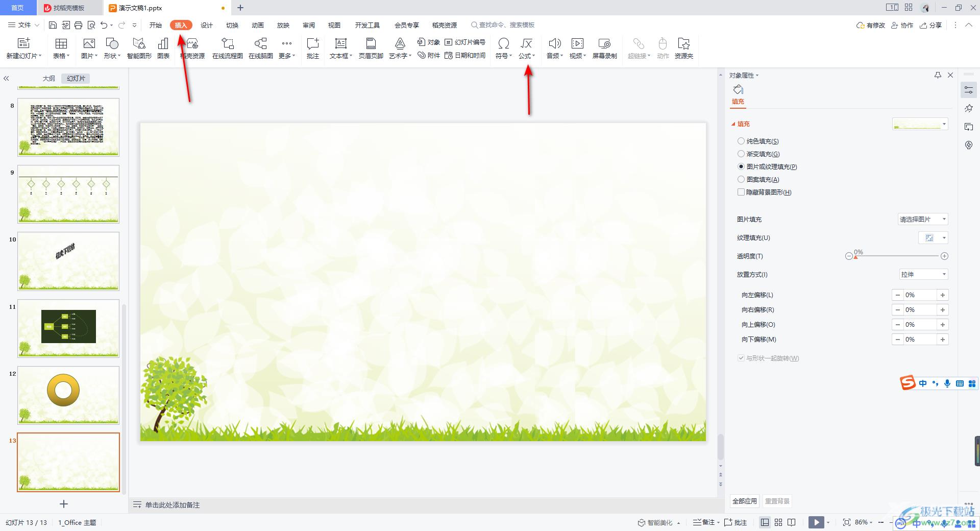Switch to Slides (幻灯片) thumbnail view
Viewport: 980px width, 531px height.
coord(76,78)
